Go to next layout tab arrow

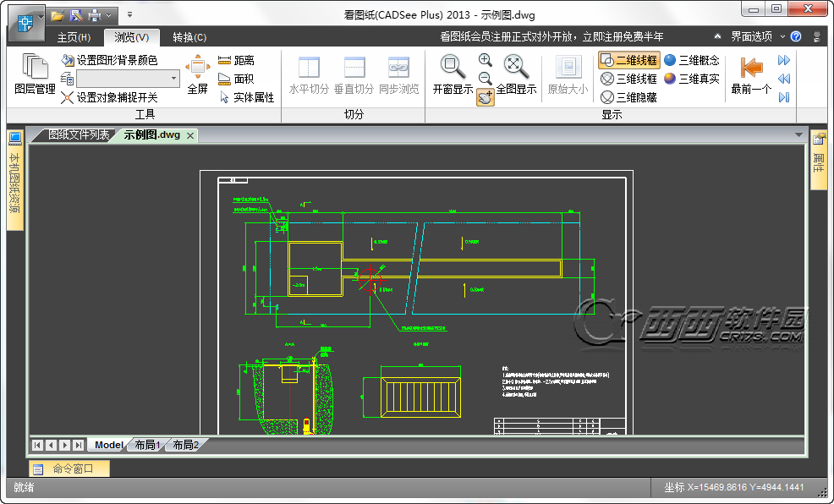pos(65,445)
